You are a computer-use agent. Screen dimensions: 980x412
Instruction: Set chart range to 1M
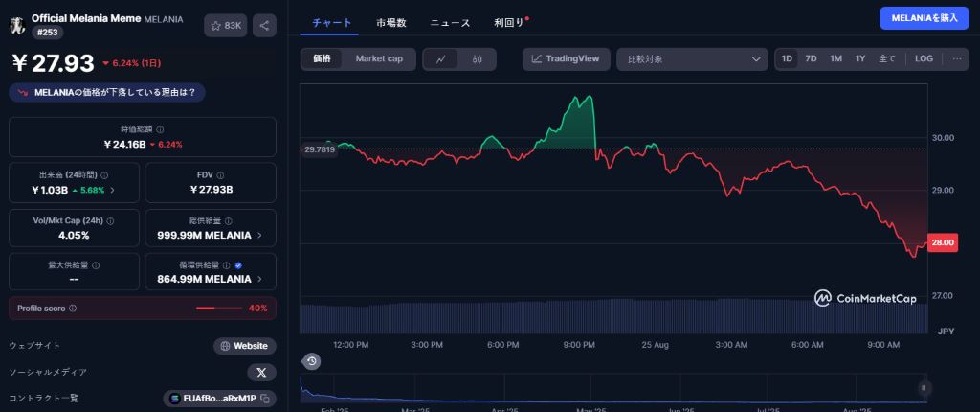pyautogui.click(x=835, y=58)
